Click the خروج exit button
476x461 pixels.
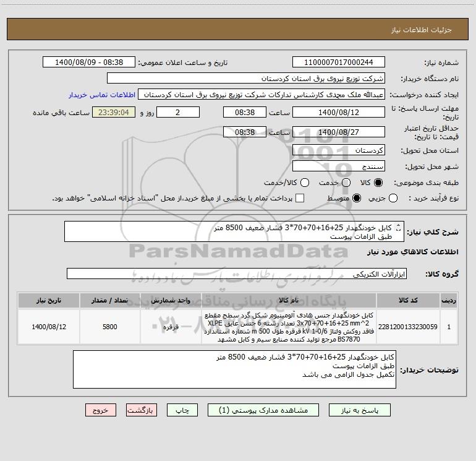[101, 410]
